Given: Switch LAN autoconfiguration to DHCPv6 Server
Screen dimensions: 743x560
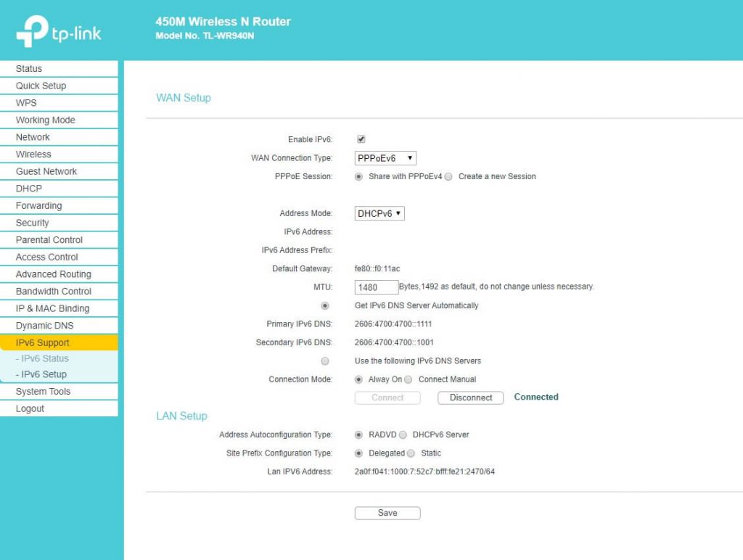Looking at the screenshot, I should pyautogui.click(x=404, y=435).
